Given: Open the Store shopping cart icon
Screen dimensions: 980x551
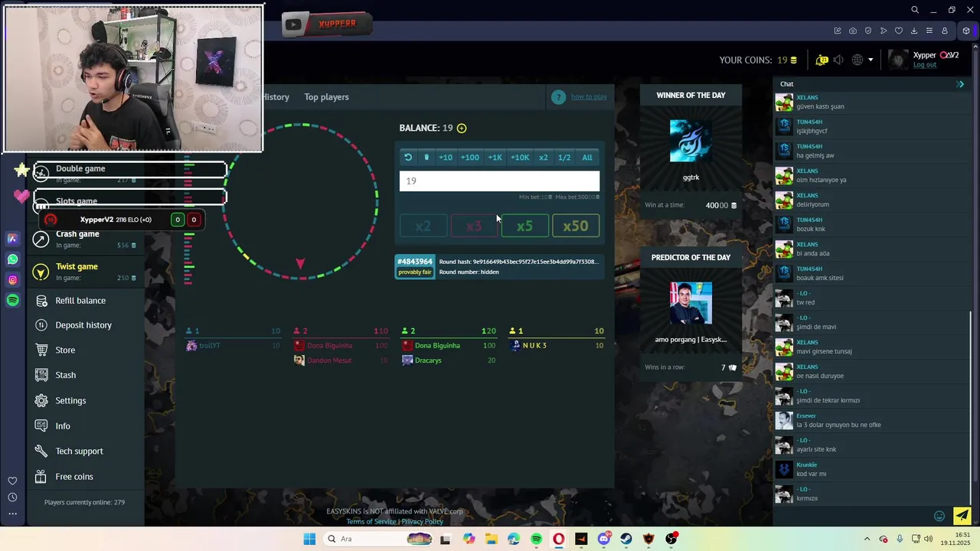Looking at the screenshot, I should click(x=41, y=350).
